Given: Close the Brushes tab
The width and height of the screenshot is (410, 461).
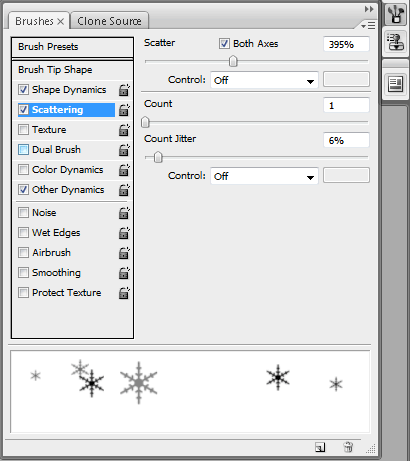Looking at the screenshot, I should tap(60, 22).
